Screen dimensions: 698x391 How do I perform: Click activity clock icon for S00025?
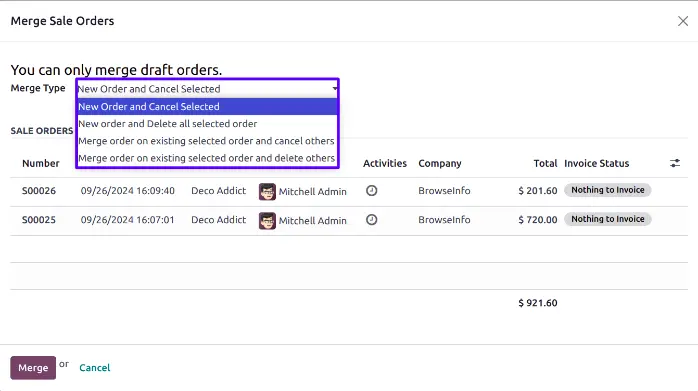click(x=372, y=220)
